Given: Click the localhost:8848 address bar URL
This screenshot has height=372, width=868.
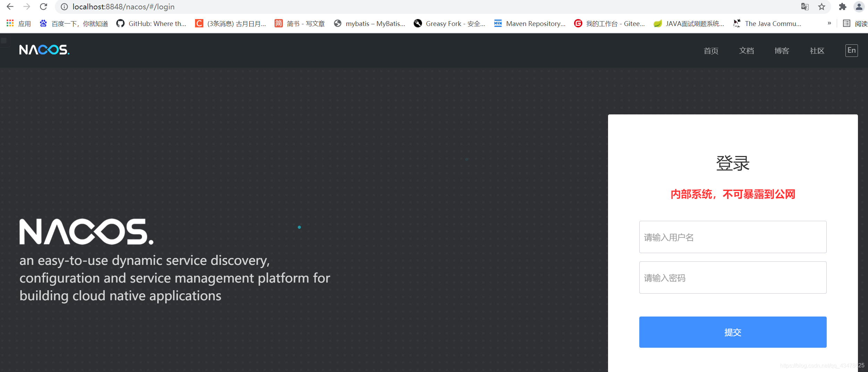Looking at the screenshot, I should coord(123,7).
